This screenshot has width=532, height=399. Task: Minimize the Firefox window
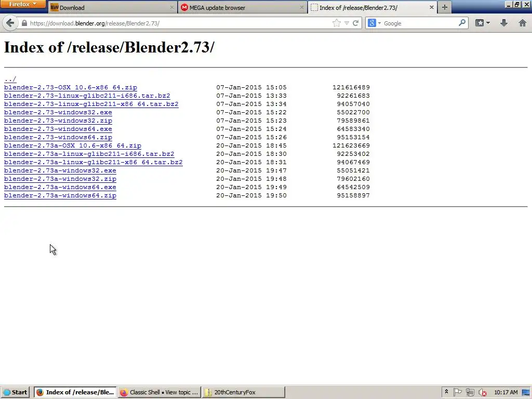click(508, 4)
